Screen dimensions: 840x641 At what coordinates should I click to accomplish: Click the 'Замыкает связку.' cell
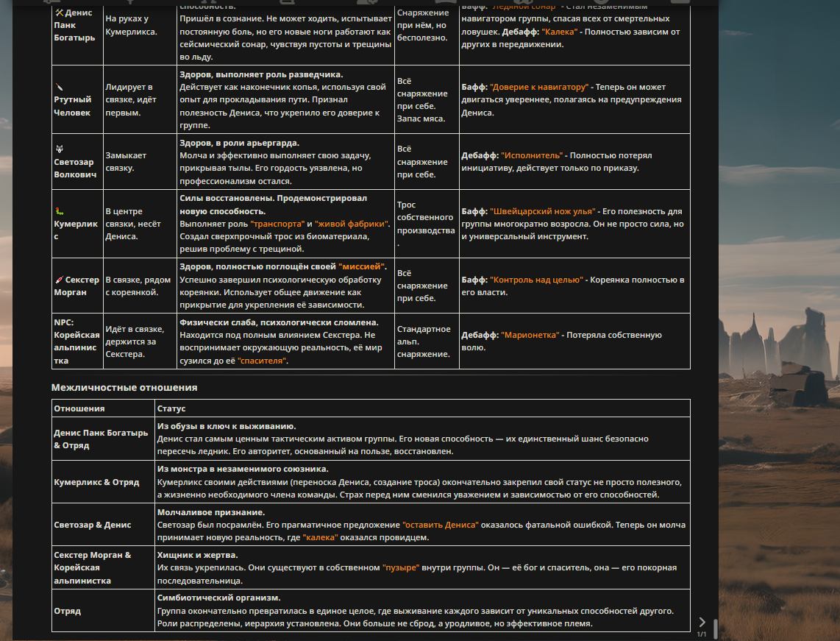pyautogui.click(x=140, y=161)
